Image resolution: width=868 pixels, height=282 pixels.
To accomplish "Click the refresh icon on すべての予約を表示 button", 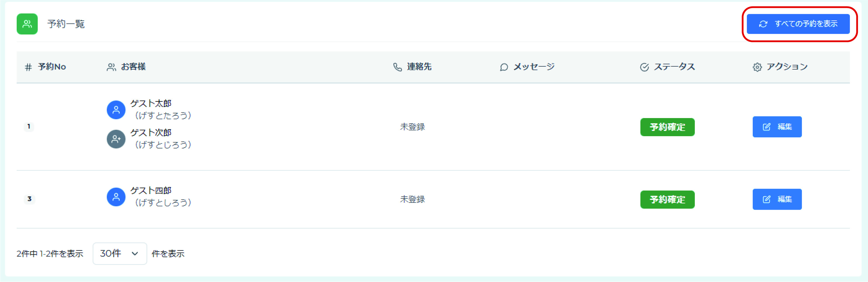I will [763, 24].
